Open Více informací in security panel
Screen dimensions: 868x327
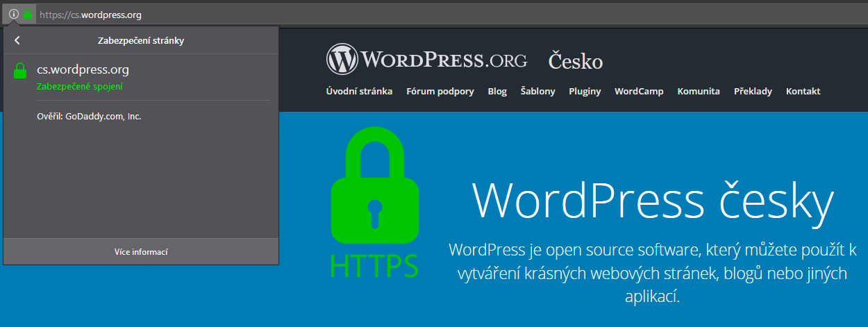(x=141, y=252)
